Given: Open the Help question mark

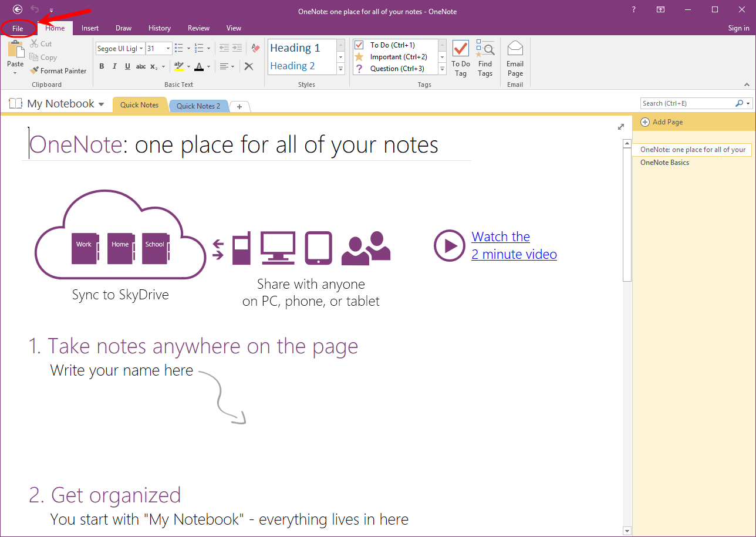Looking at the screenshot, I should click(x=633, y=9).
